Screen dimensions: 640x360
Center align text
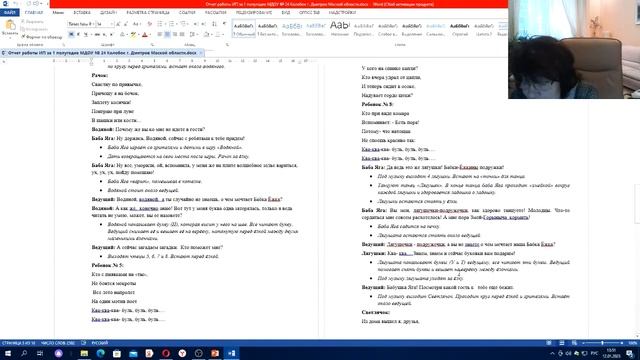[167, 35]
